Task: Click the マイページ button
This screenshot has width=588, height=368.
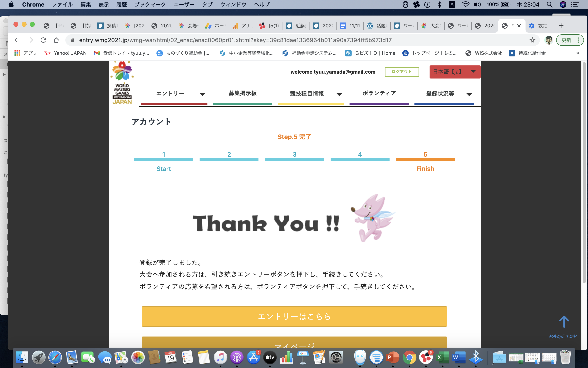Action: (294, 342)
